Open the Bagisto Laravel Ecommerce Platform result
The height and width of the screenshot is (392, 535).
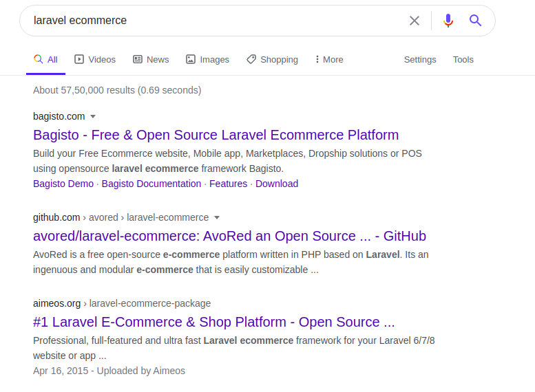point(216,135)
